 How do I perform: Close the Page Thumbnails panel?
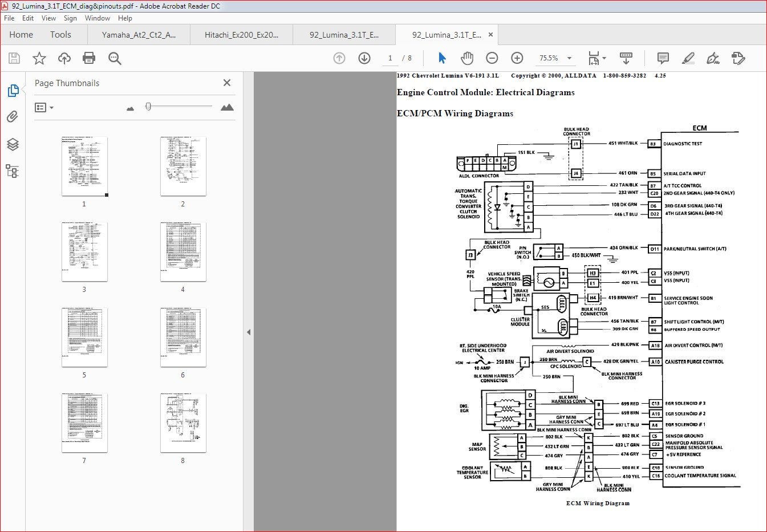227,83
